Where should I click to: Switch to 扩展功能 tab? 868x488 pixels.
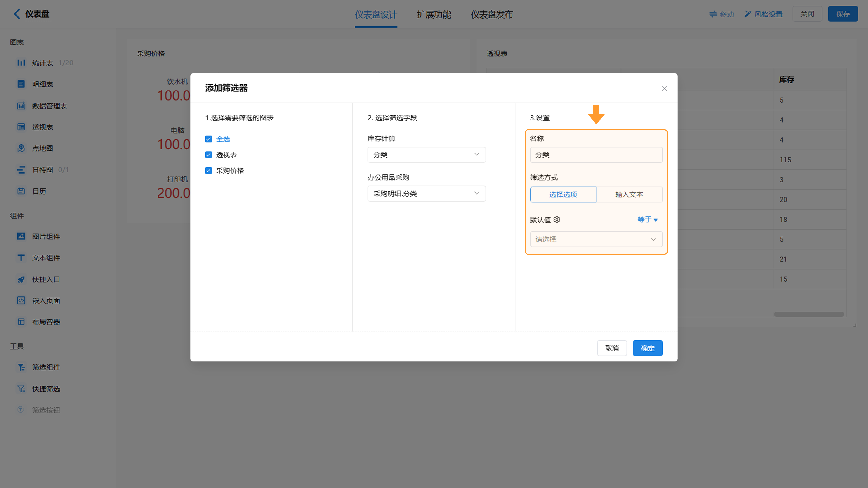pos(434,14)
